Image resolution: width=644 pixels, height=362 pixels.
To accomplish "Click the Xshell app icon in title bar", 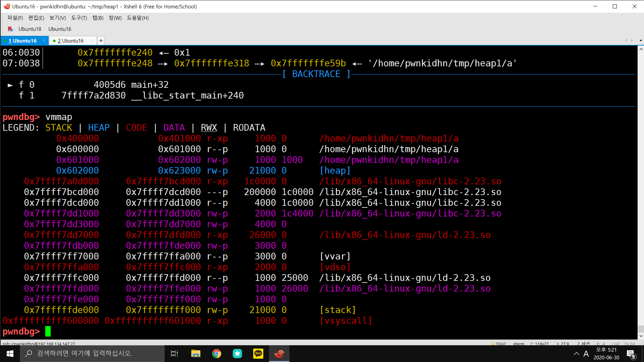I will 7,6.
